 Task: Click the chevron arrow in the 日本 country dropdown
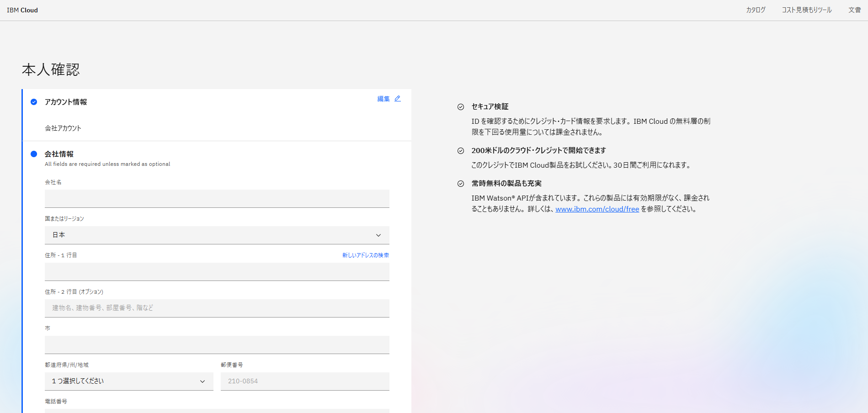(378, 235)
